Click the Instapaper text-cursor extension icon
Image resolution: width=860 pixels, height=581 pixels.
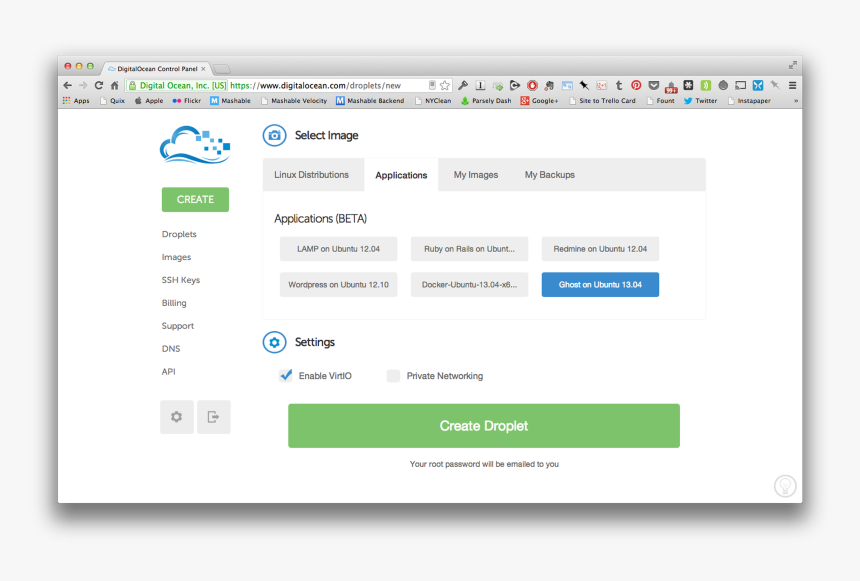pos(480,85)
